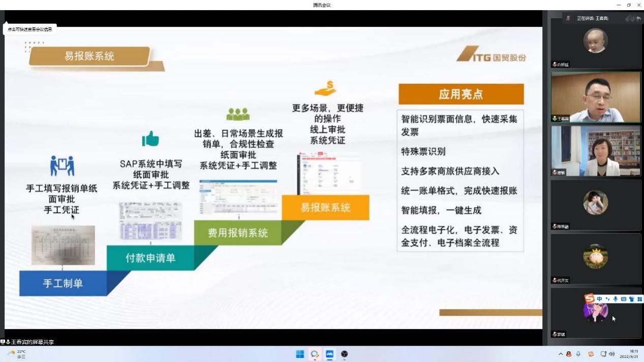Click the OBS icon in the taskbar

coord(345,354)
